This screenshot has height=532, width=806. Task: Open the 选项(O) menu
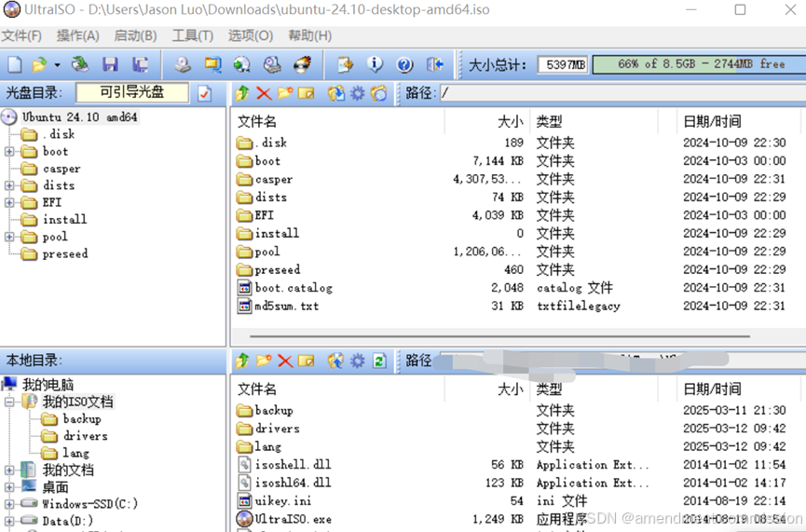251,35
